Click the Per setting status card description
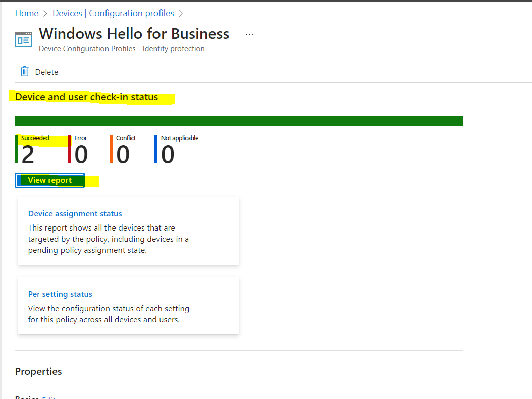The height and width of the screenshot is (399, 532). click(109, 314)
